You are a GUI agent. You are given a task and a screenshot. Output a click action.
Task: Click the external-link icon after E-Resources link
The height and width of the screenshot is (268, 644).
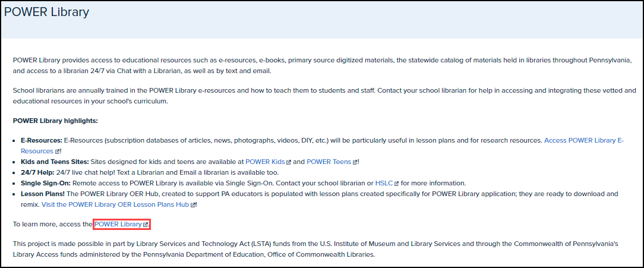[58, 152]
